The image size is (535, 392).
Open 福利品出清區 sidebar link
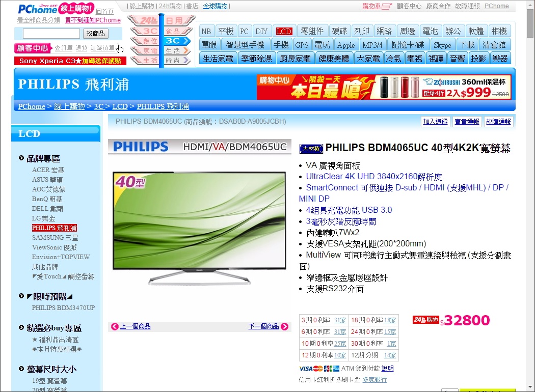(x=55, y=340)
